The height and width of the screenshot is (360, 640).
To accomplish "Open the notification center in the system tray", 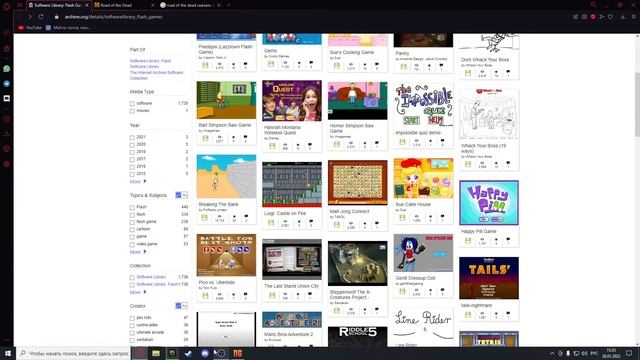I will pos(629,353).
